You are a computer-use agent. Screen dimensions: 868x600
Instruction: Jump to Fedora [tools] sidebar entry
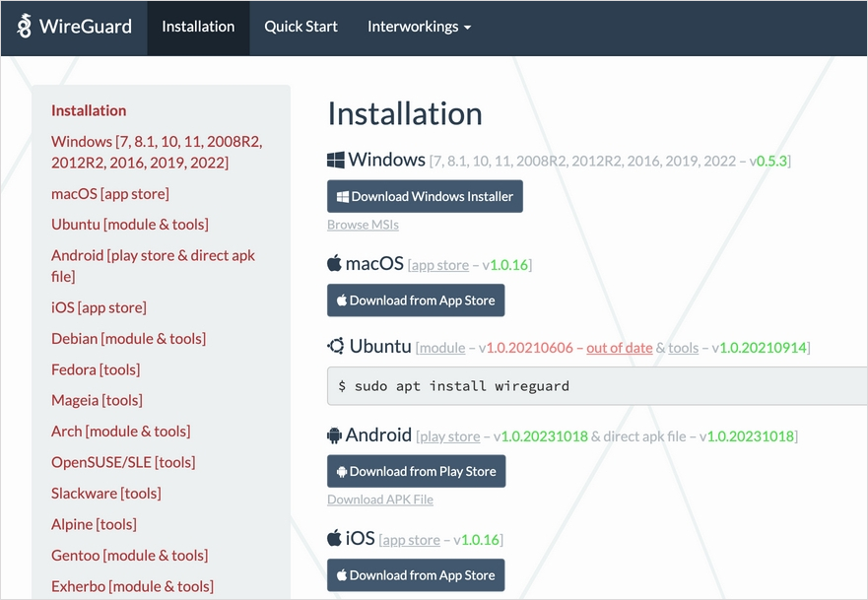tap(96, 369)
